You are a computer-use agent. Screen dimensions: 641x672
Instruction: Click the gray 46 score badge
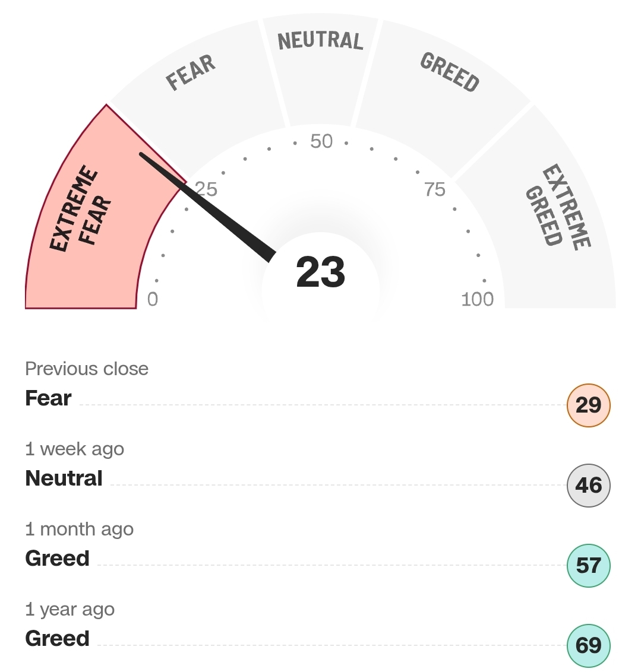pos(588,486)
